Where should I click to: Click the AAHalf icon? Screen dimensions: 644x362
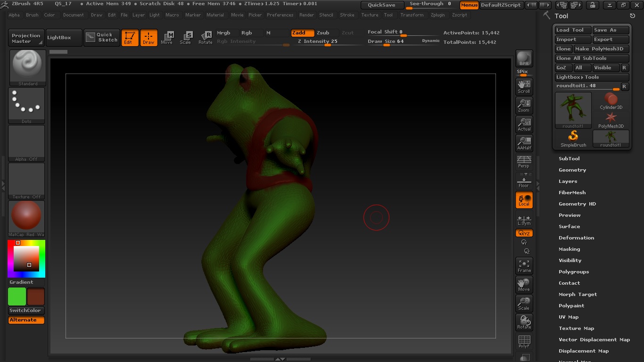click(x=524, y=143)
